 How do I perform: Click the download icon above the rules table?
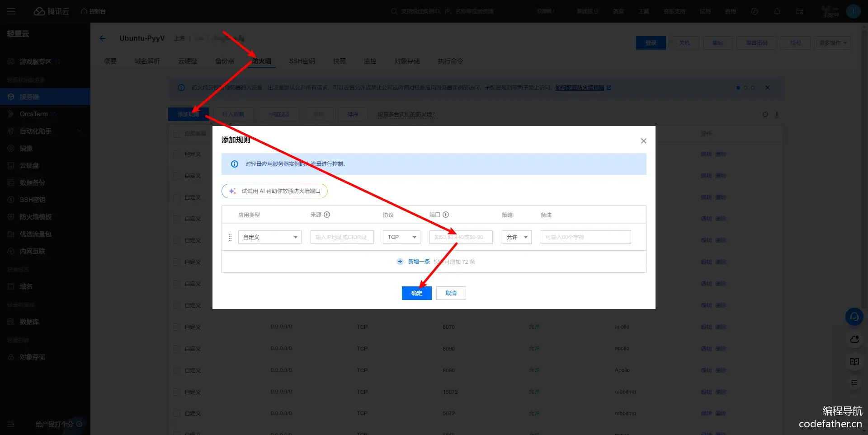click(777, 114)
